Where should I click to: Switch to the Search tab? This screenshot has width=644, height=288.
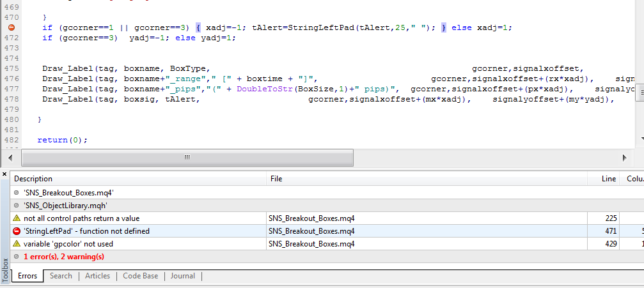coord(61,276)
